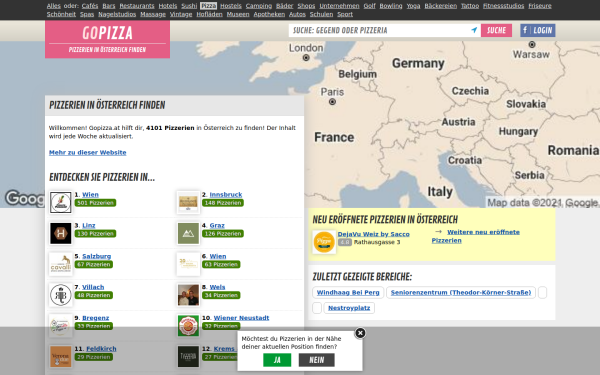Select the Bars category in the top menu
This screenshot has width=600, height=375.
(x=109, y=6)
